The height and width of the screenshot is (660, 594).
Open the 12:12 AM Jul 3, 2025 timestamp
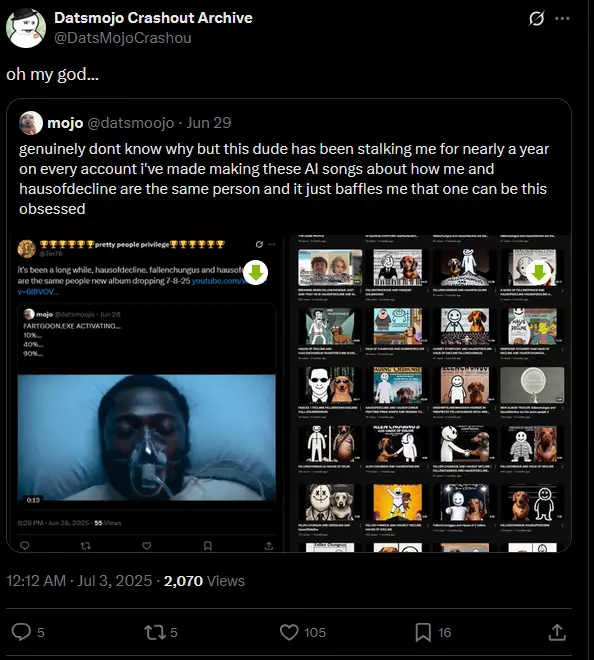[x=79, y=581]
